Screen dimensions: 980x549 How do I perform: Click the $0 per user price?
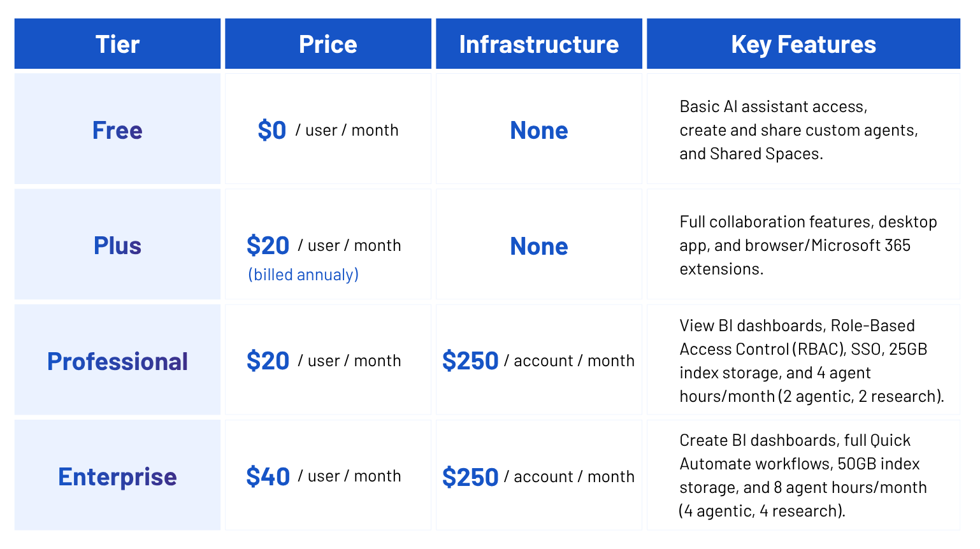coord(328,130)
